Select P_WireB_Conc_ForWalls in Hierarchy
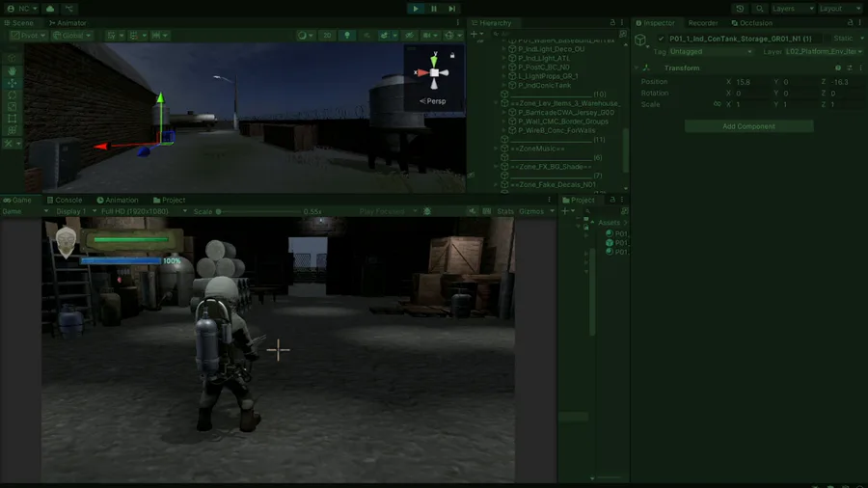This screenshot has height=488, width=868. click(556, 130)
